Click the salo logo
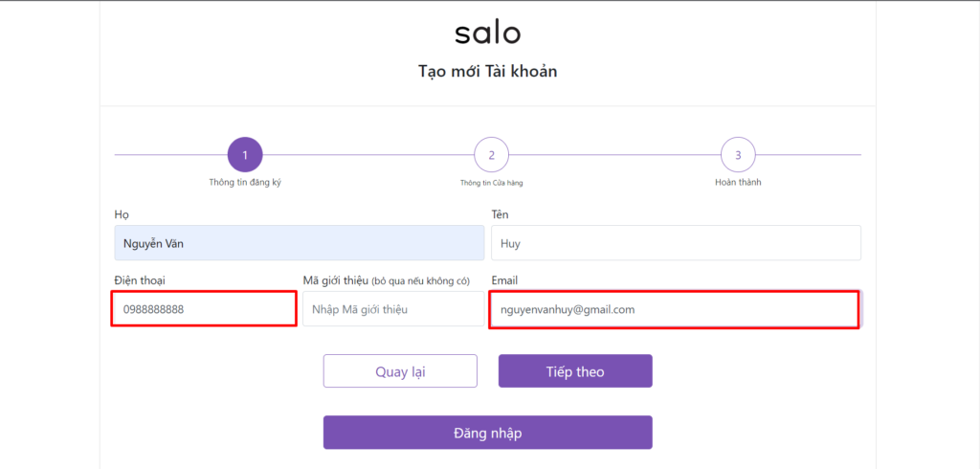Viewport: 980px width, 469px height. 488,33
